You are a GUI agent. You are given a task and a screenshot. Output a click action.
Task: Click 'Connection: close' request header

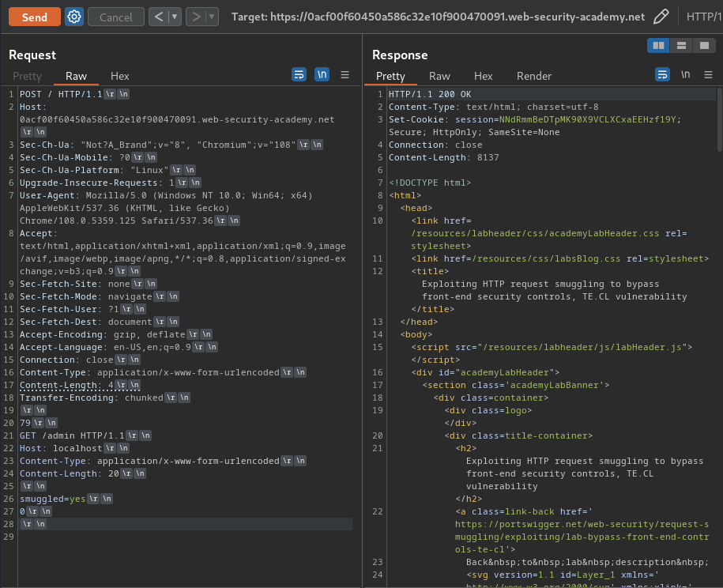[x=66, y=360]
